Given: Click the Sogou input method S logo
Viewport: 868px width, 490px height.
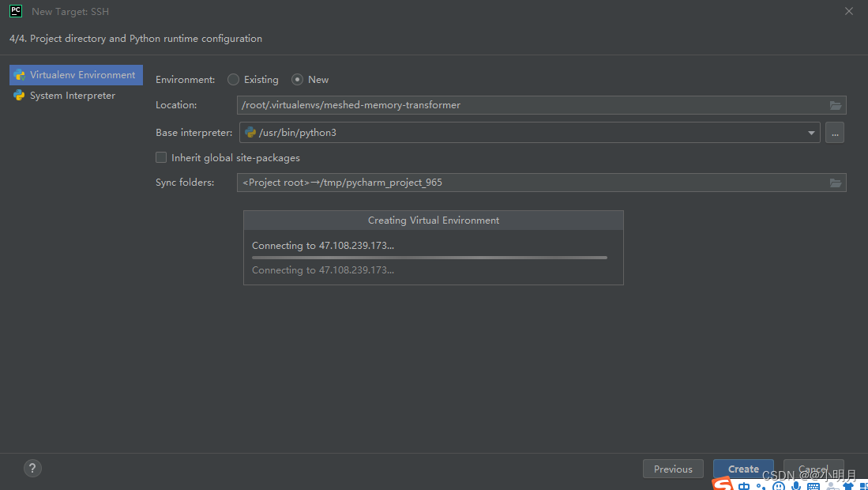Looking at the screenshot, I should (723, 484).
